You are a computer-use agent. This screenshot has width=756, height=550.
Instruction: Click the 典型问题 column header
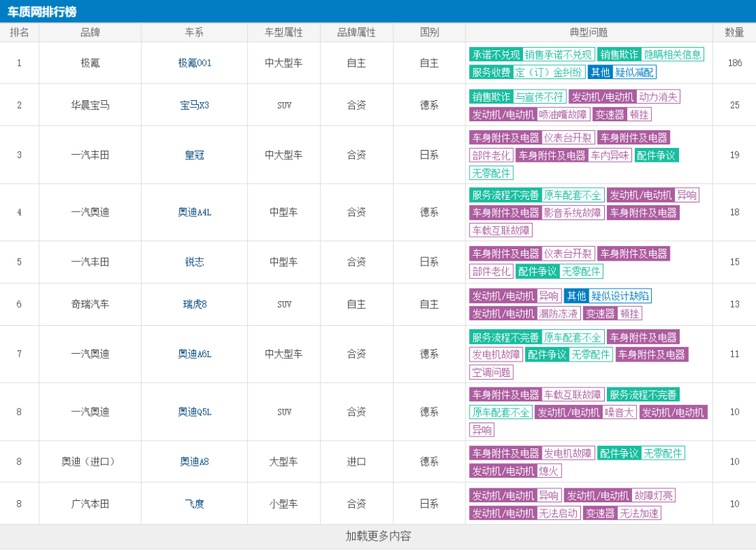tap(589, 32)
